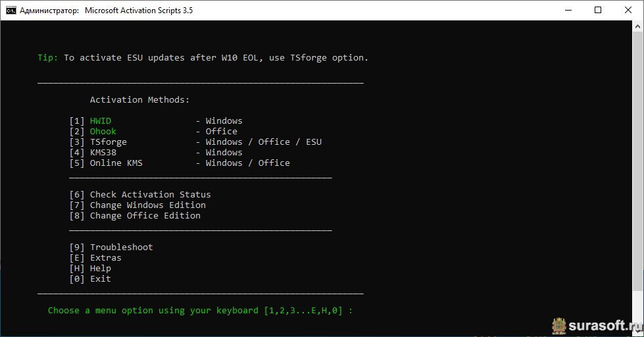
Task: Select the HWID activation option
Action: pyautogui.click(x=101, y=121)
